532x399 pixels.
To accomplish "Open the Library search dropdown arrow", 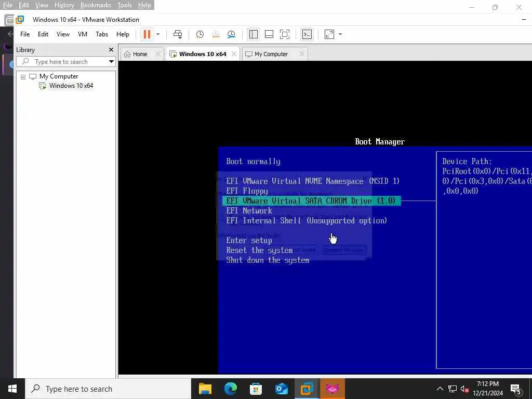I will tap(111, 62).
